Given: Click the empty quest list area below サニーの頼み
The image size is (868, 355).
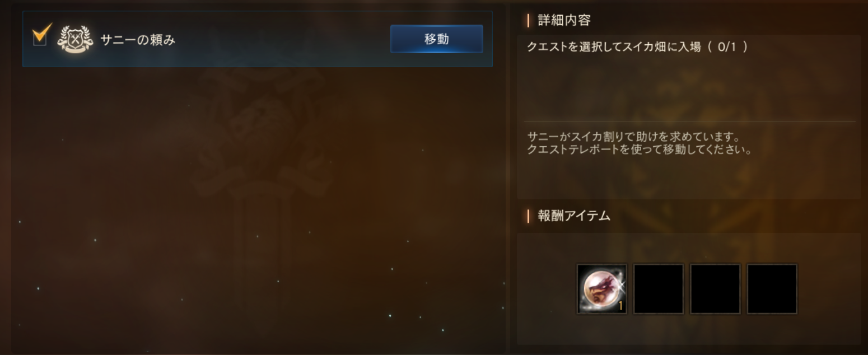Looking at the screenshot, I should (258, 207).
